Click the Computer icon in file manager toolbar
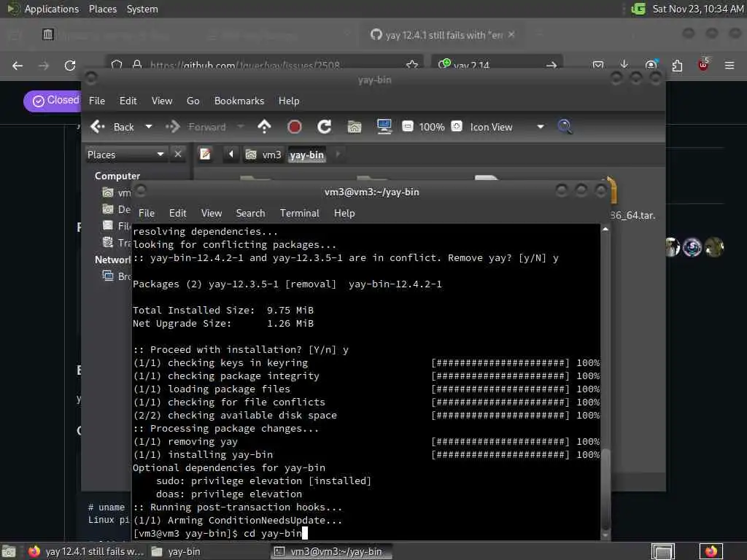The height and width of the screenshot is (560, 747). pyautogui.click(x=384, y=127)
